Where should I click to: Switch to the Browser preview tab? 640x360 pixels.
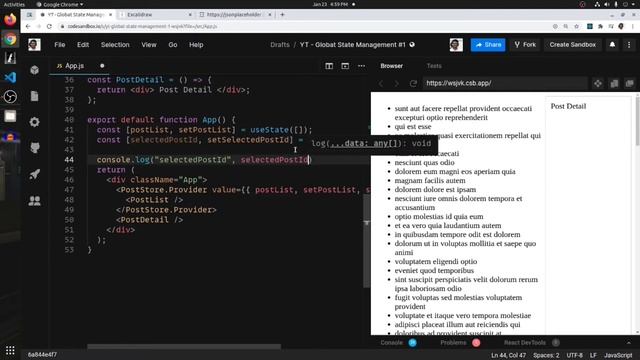(391, 66)
